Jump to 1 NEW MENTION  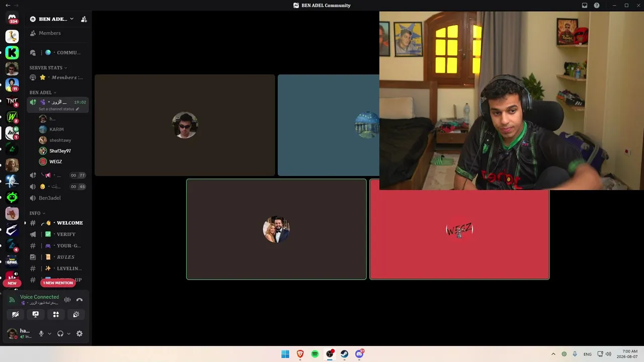(x=58, y=283)
